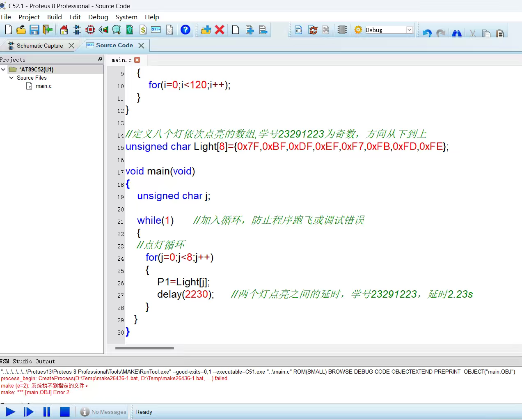Click the Light[8] array declaration line
This screenshot has height=420, width=522.
(x=287, y=147)
